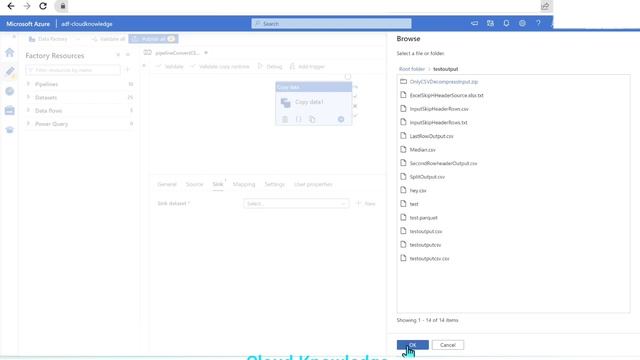
Task: Click the Filter resources by name field
Action: click(73, 70)
